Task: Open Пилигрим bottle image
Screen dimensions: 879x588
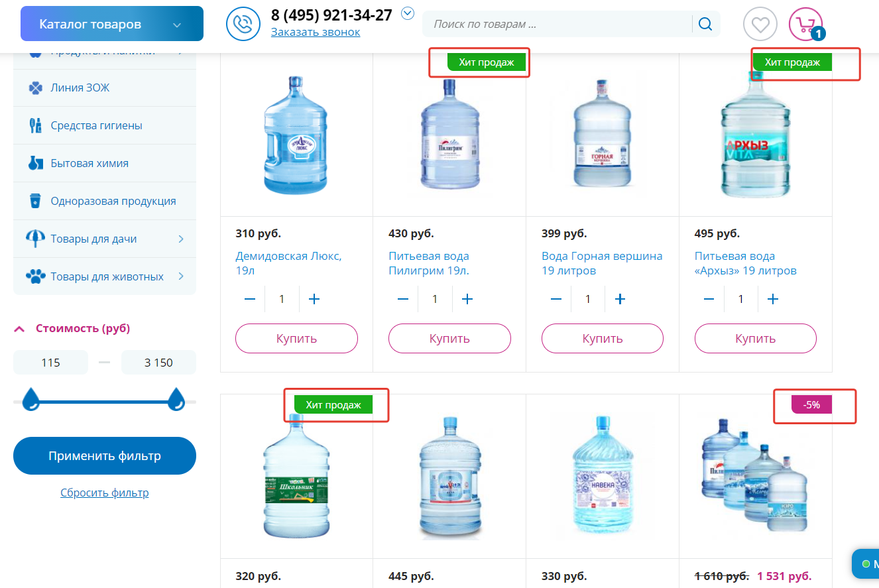Action: [x=449, y=133]
